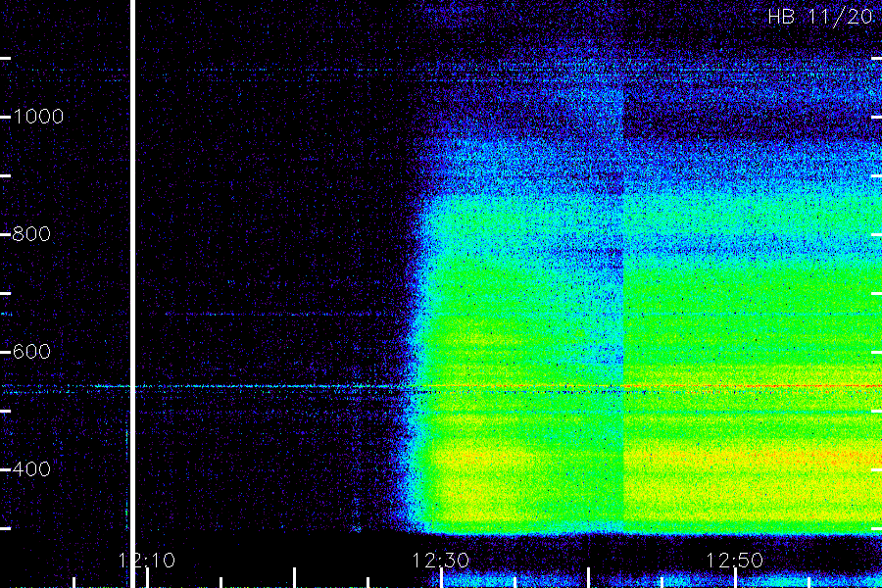Click the 600 frequency axis label
This screenshot has width=882, height=588.
31,352
